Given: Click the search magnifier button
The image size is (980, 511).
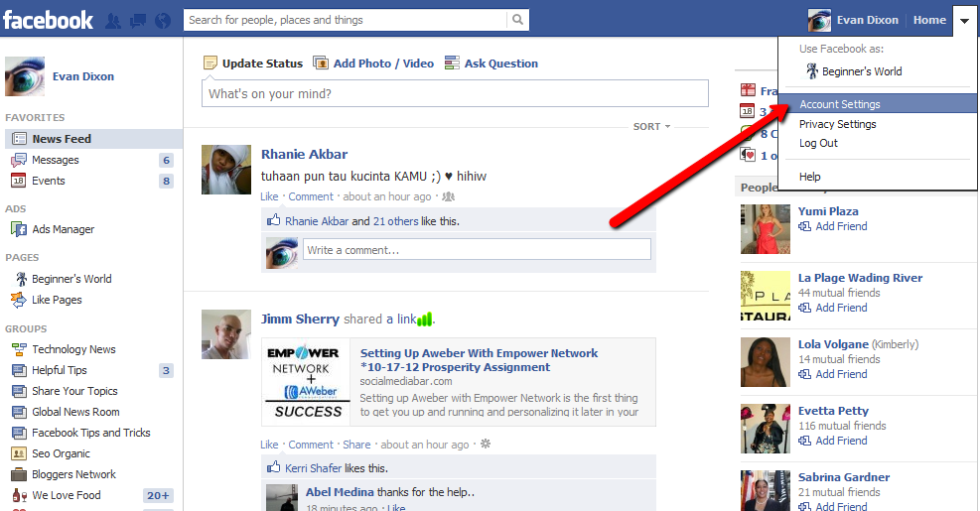Looking at the screenshot, I should tap(517, 20).
